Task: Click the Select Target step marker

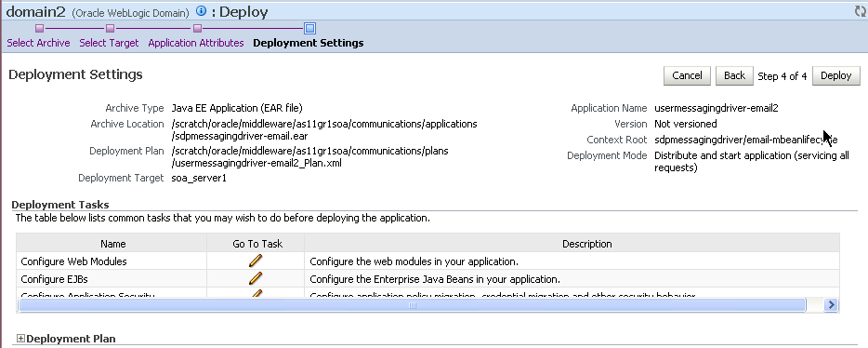Action: [111, 28]
